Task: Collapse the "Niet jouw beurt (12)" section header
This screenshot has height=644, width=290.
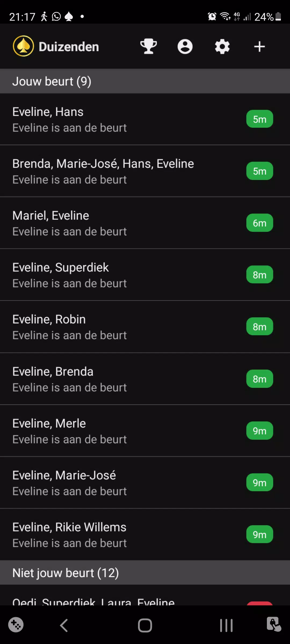Action: [145, 573]
